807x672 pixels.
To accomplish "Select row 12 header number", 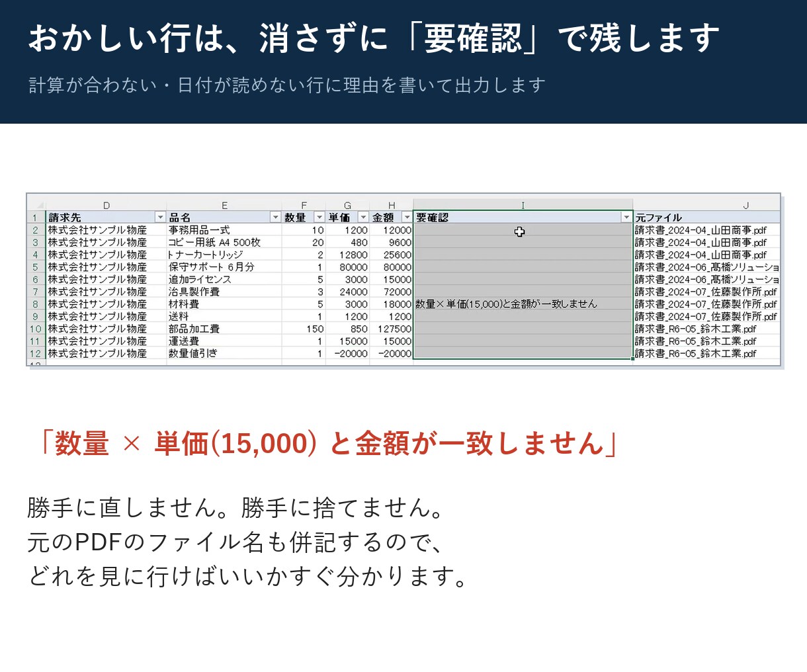I will coord(36,354).
